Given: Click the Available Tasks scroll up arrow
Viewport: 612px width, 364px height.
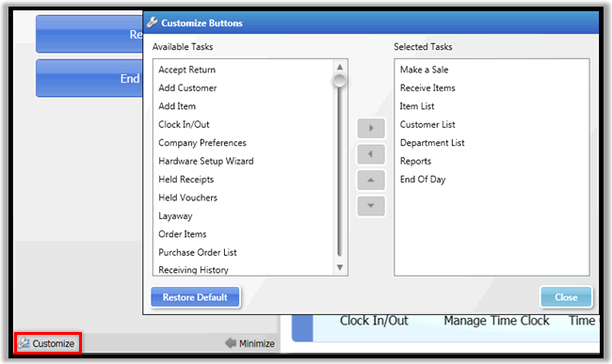Looking at the screenshot, I should (340, 67).
